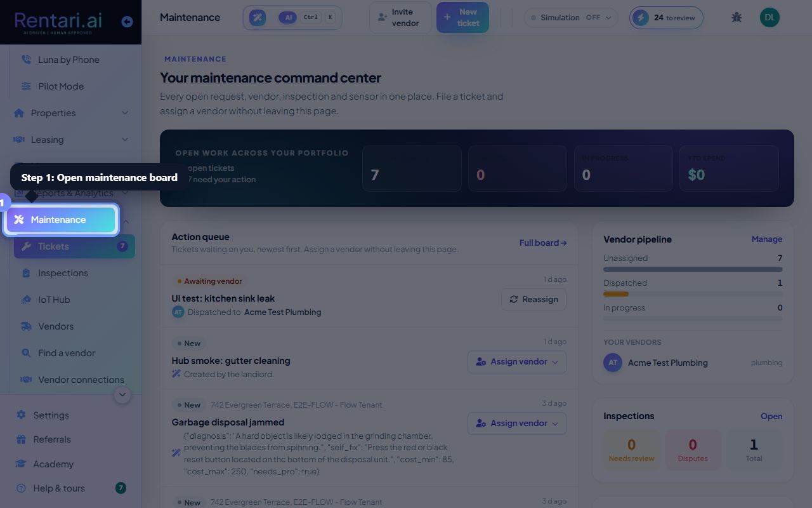Open Assign vendor dropdown for Garbage disposal jammed
The height and width of the screenshot is (508, 812).
[517, 424]
